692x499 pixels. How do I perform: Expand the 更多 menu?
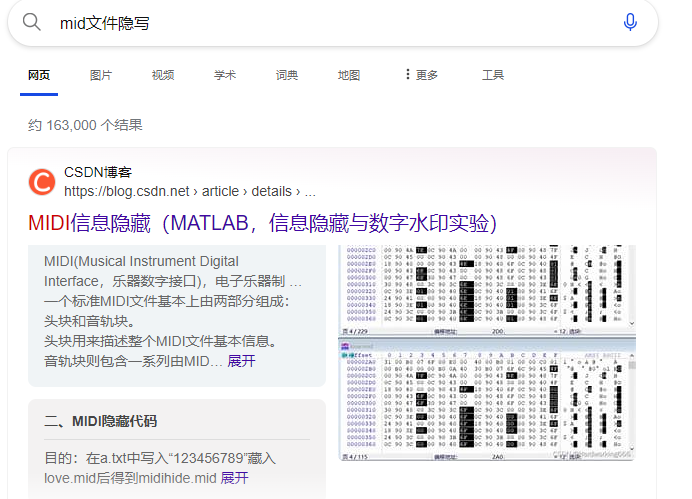[x=421, y=75]
